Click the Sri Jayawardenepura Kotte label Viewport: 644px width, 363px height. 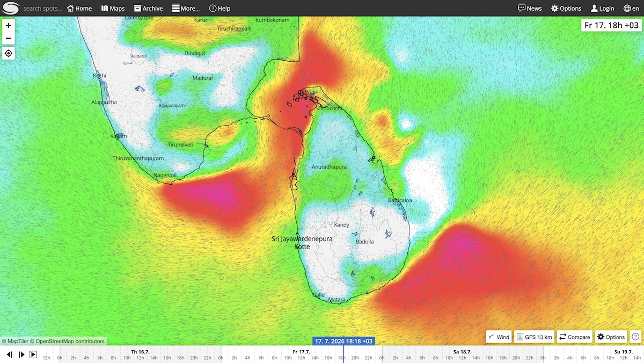pyautogui.click(x=302, y=242)
